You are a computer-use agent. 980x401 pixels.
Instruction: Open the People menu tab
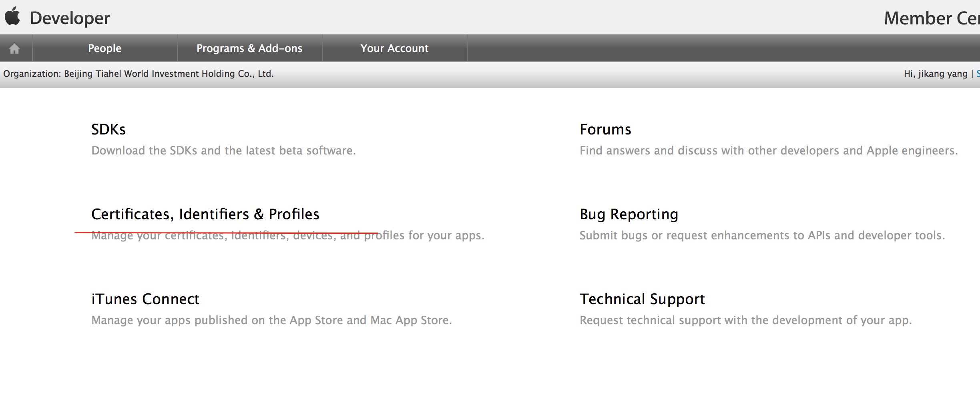pyautogui.click(x=104, y=48)
